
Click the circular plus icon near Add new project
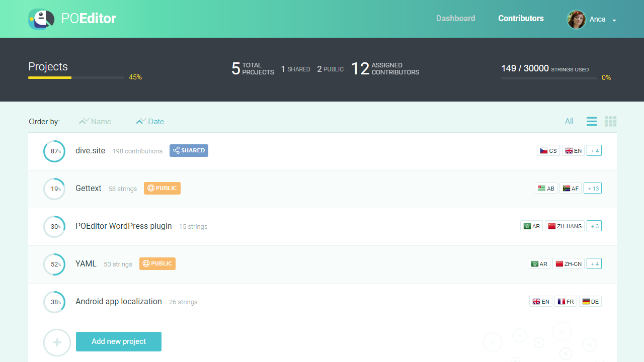coord(57,342)
